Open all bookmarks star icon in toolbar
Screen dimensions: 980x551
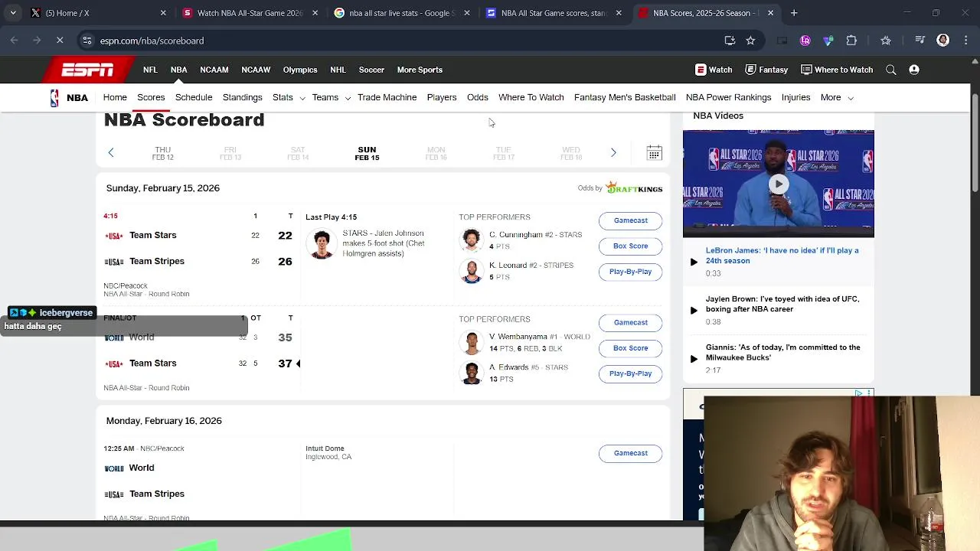coord(886,41)
